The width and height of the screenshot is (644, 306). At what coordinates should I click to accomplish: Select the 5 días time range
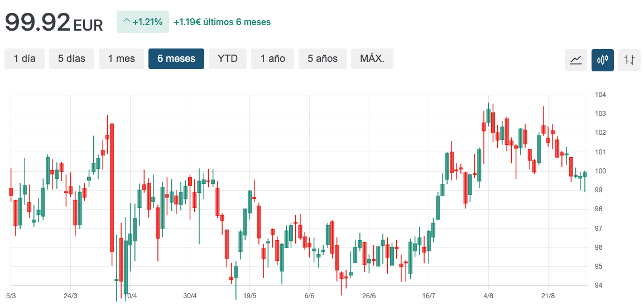coord(72,59)
